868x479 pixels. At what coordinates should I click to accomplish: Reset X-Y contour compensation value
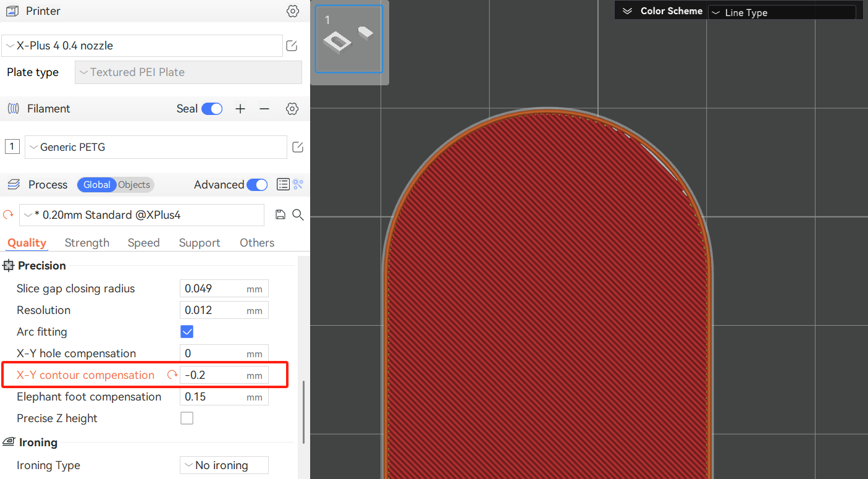pos(172,375)
